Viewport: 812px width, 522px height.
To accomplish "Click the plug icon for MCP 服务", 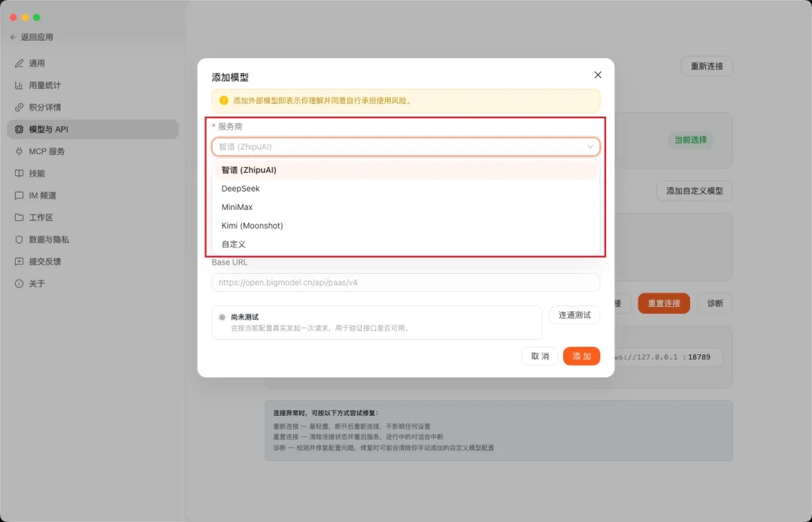I will (x=19, y=151).
